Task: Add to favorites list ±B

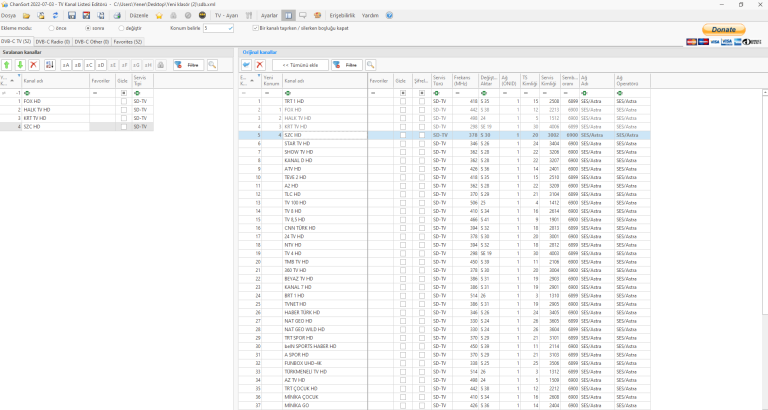Action: 77,65
